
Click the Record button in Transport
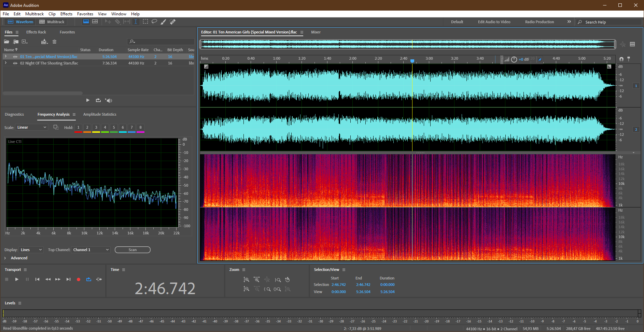[x=79, y=279]
